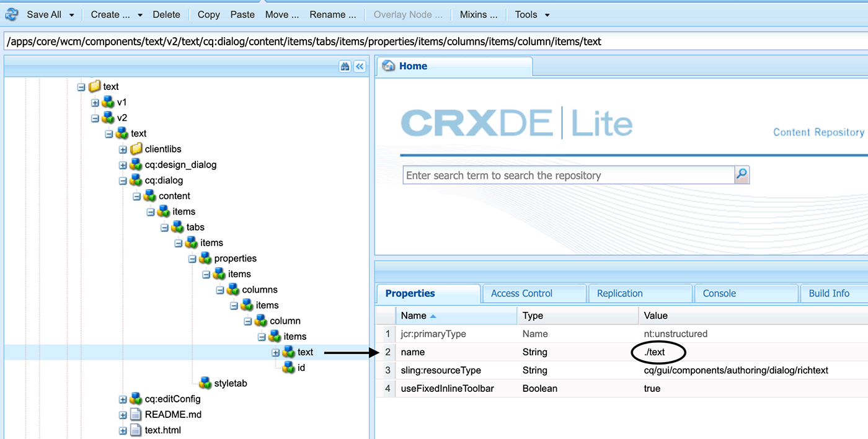Click the magnifier search button
The width and height of the screenshot is (868, 439).
coord(742,175)
